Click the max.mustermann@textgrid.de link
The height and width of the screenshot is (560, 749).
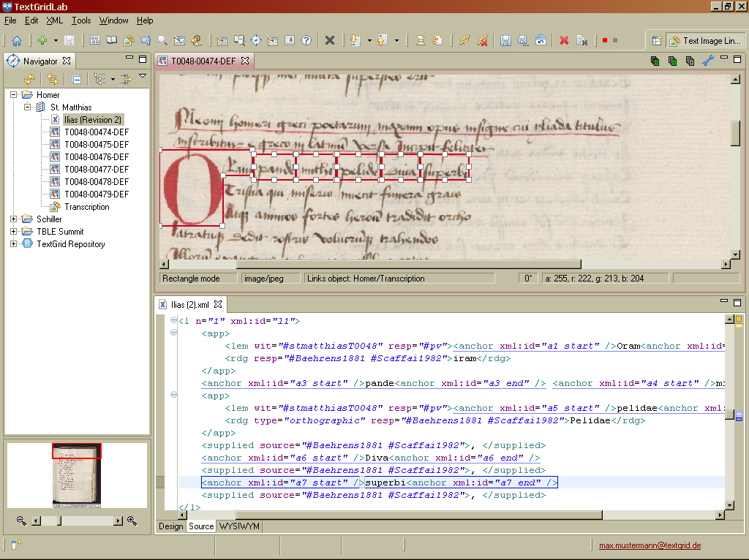tap(650, 545)
